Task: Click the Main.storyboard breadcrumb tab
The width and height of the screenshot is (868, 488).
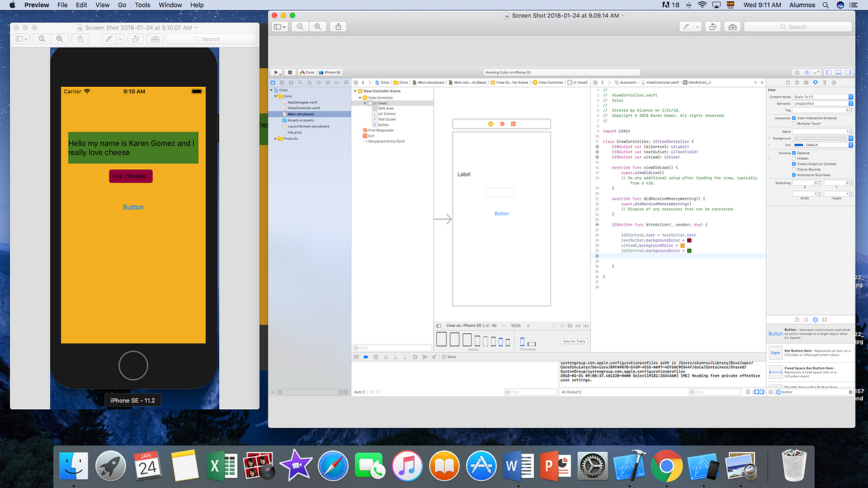Action: (432, 82)
